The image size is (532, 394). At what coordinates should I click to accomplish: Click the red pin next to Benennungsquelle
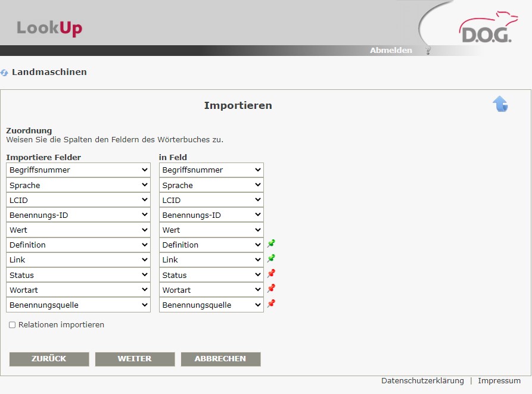coord(271,304)
